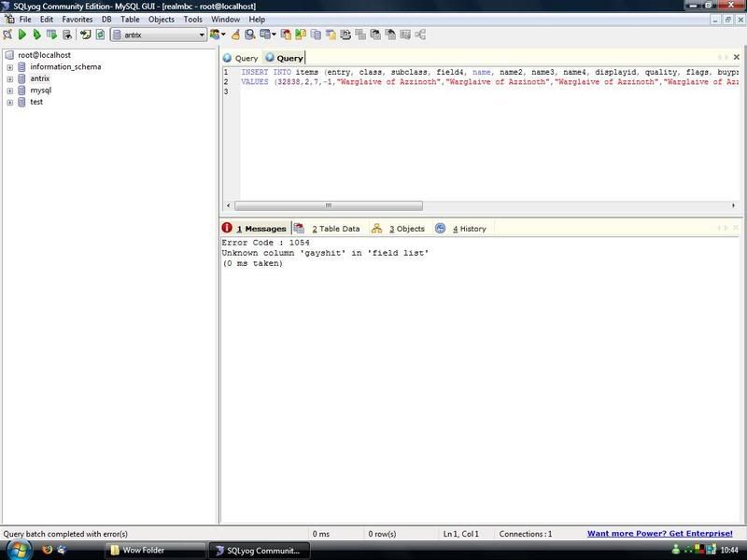Switch to the 1 Messages tab
The image size is (747, 560).
pyautogui.click(x=255, y=229)
